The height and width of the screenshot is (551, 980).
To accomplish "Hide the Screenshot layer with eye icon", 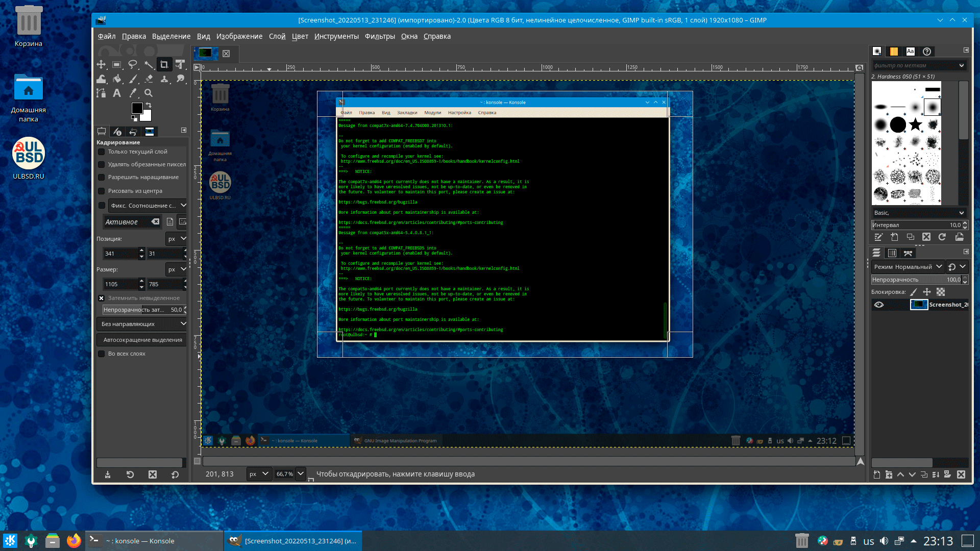I will 879,305.
